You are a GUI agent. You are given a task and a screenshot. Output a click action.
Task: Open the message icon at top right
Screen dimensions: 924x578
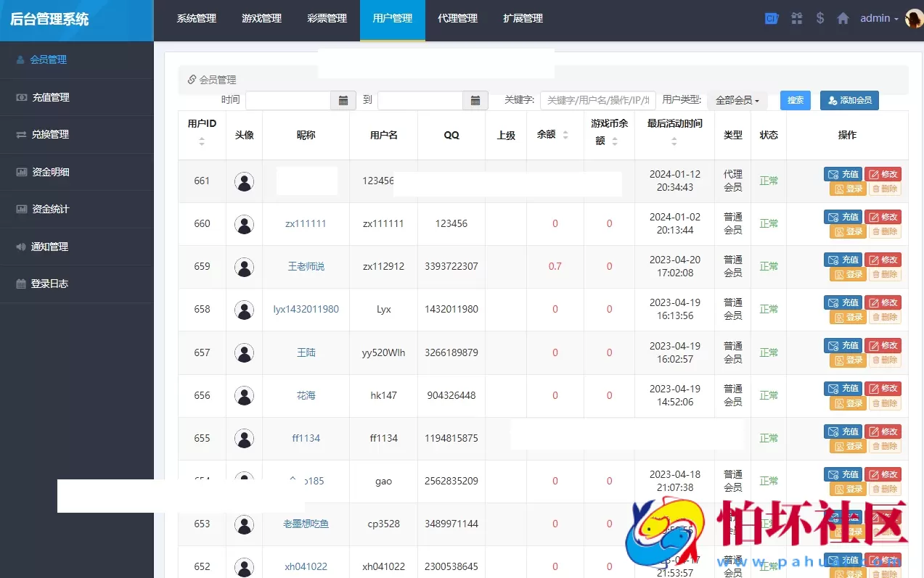click(771, 17)
